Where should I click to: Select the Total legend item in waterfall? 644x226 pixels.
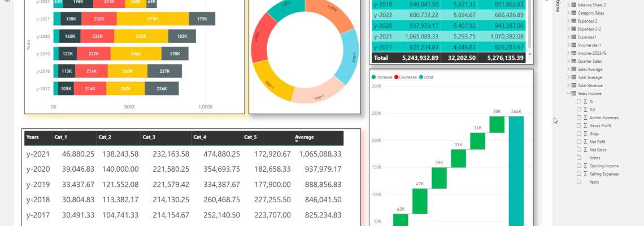[x=426, y=77]
